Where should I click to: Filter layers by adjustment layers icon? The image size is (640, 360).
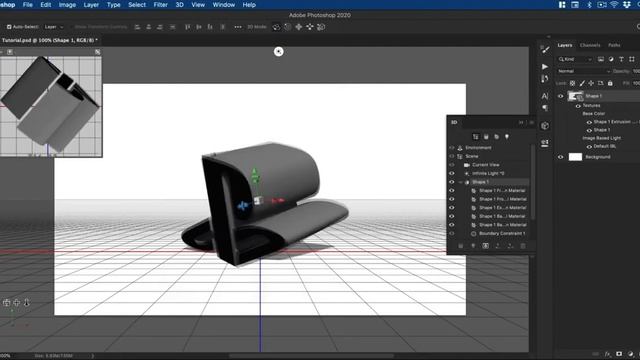(611, 59)
